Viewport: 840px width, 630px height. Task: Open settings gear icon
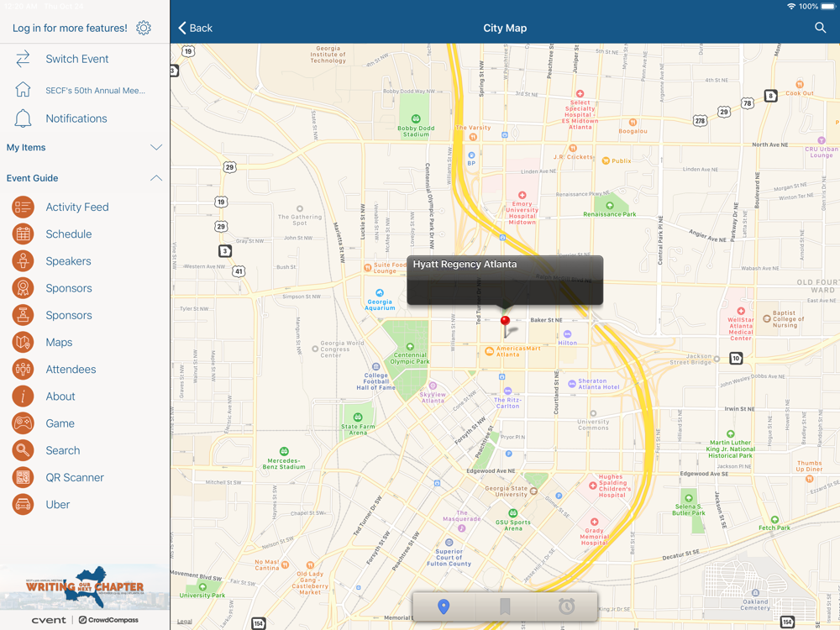144,28
